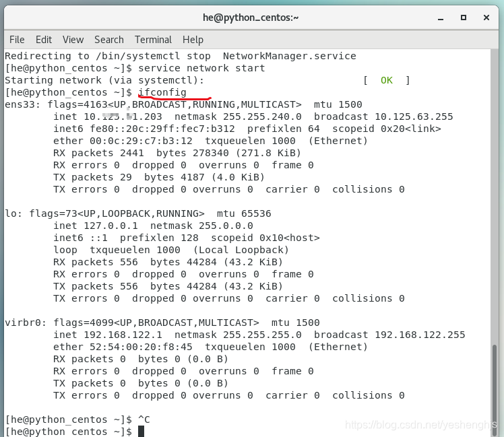Click netmask 255.255.240.0
Viewport: 504px width, 437px height.
pyautogui.click(x=262, y=116)
